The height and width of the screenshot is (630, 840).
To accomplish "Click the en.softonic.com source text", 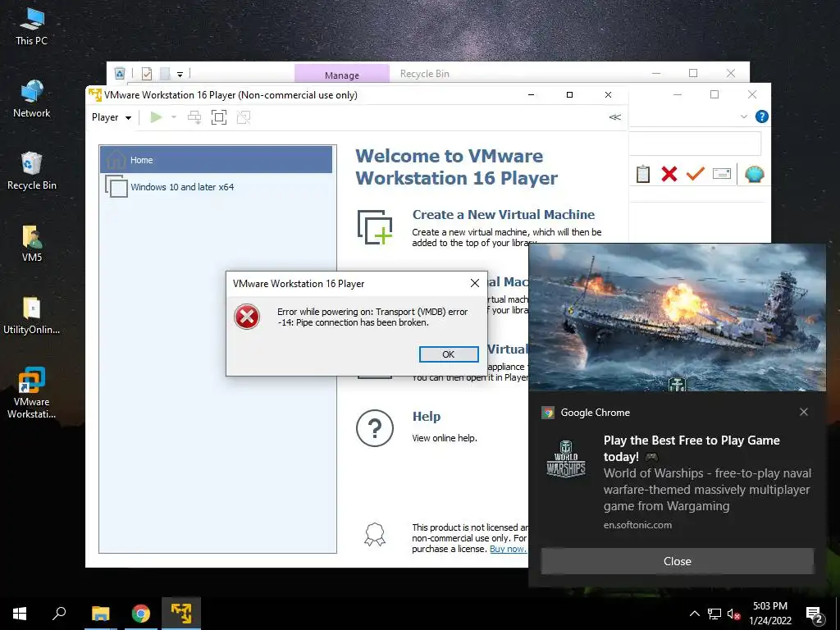I will [637, 525].
